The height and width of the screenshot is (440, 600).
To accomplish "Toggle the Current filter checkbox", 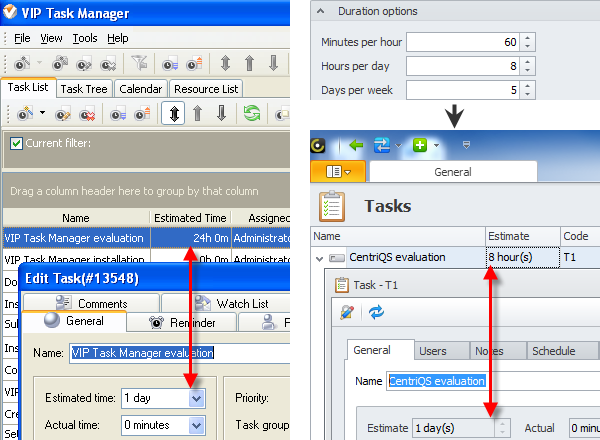I will click(16, 143).
